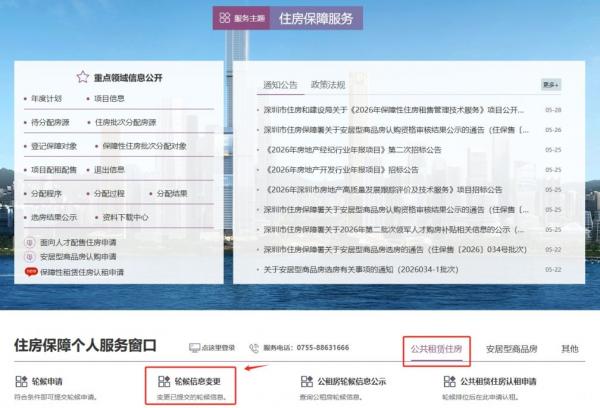The image size is (600, 408).
Task: Open the 05-25 notice on 安居型商品房认购资格审核结果
Action: tap(396, 210)
